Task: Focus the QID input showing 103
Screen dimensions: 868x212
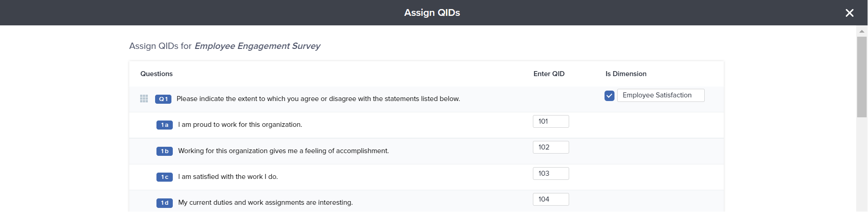Action: point(551,173)
